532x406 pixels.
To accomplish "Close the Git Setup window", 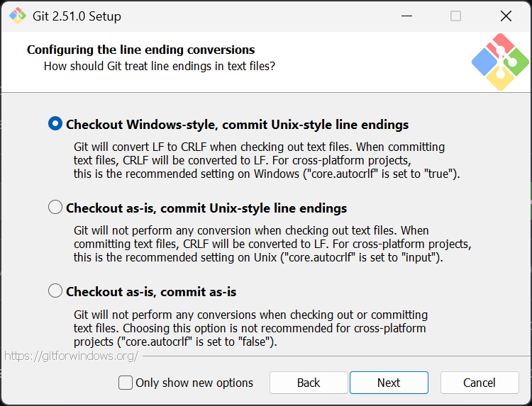I will tap(505, 16).
